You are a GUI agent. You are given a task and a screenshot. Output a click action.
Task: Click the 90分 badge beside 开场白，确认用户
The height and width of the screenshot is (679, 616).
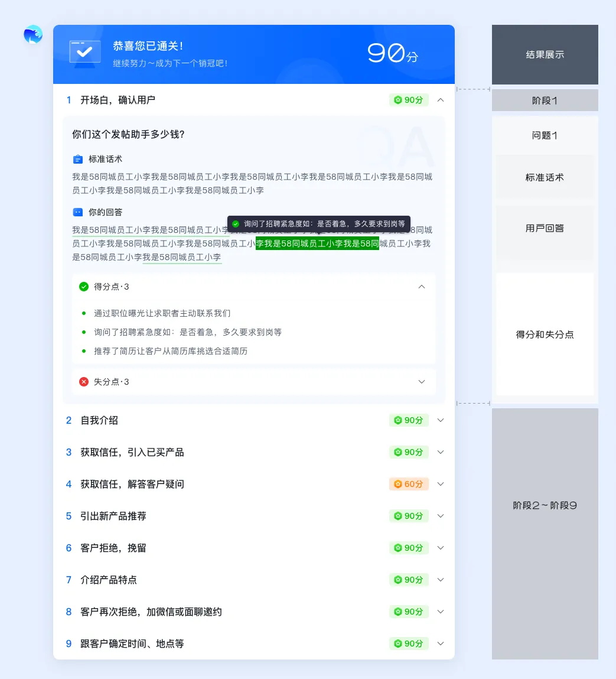409,100
